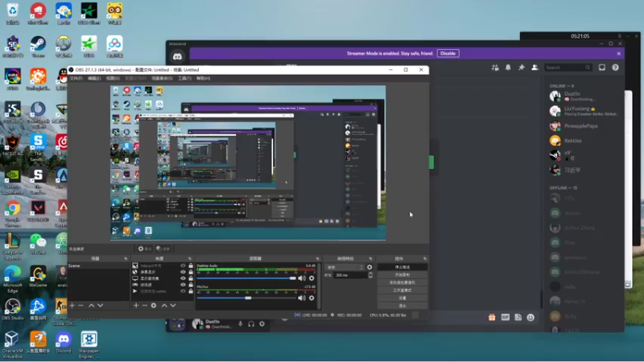Toggle visibility of first OBS source
The image size is (644, 362).
[184, 265]
